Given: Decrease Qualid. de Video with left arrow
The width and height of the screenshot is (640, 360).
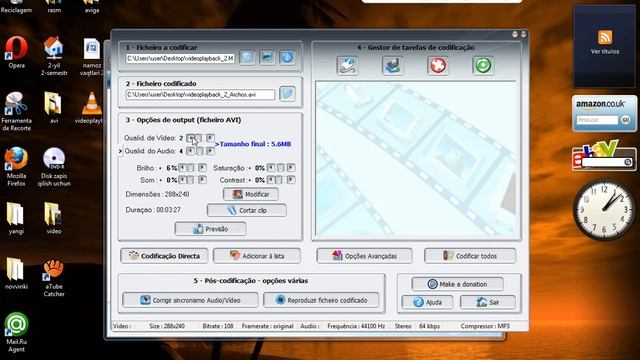Looking at the screenshot, I should click(190, 138).
